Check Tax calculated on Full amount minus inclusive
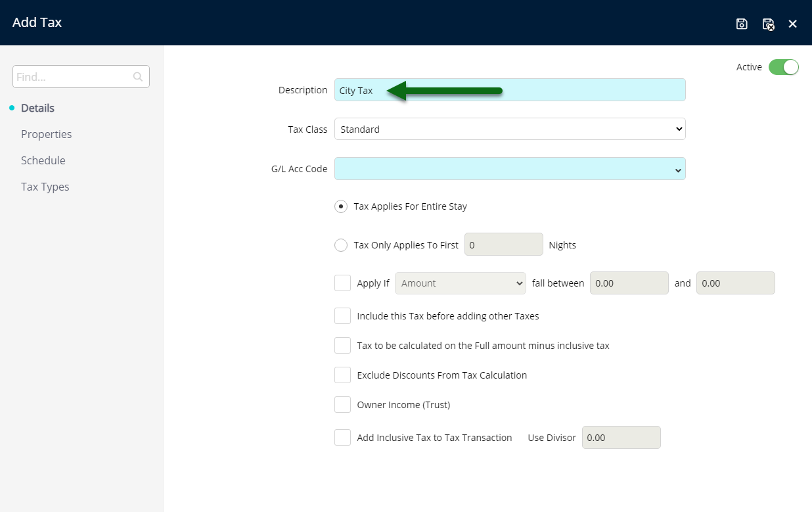This screenshot has width=812, height=512. (342, 346)
